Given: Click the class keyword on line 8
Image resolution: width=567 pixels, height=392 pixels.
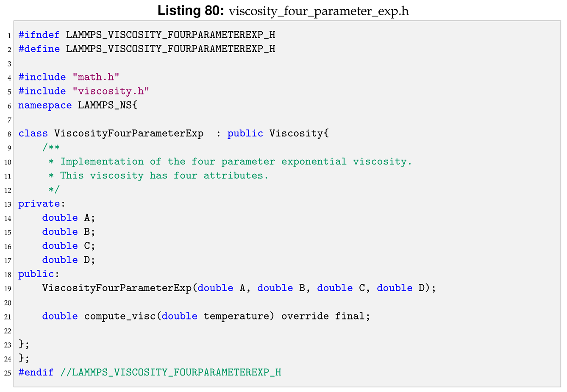Looking at the screenshot, I should tap(33, 133).
